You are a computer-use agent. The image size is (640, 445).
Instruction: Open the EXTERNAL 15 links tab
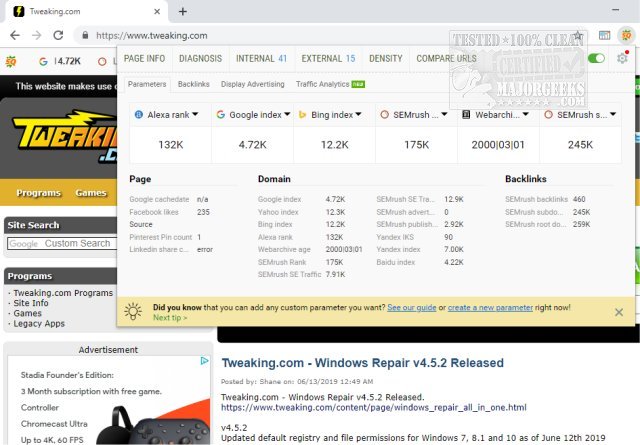[328, 59]
